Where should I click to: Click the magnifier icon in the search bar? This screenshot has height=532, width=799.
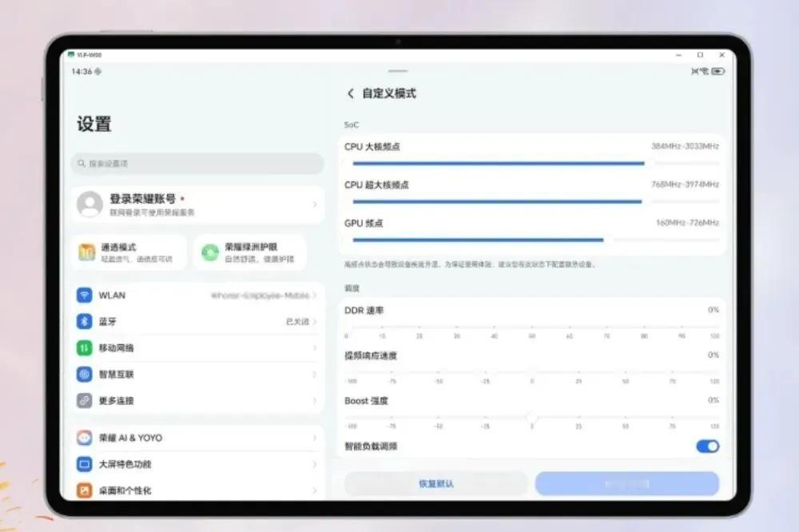81,164
